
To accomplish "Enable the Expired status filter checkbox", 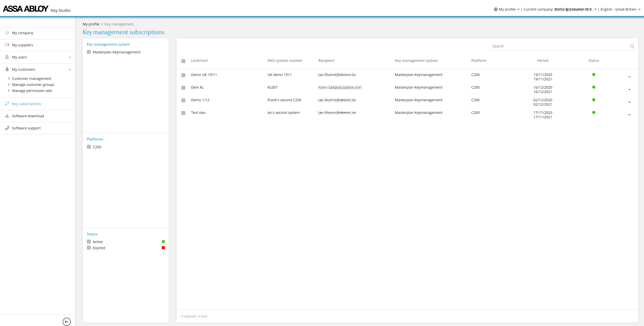I will pos(89,248).
